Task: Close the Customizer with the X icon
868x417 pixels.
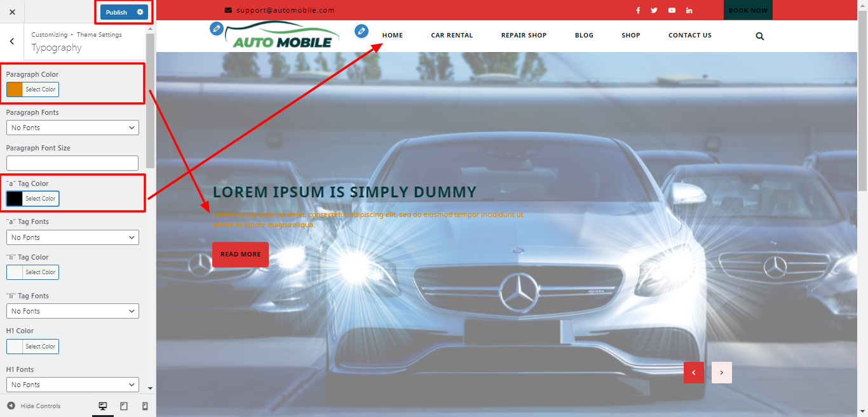Action: click(12, 12)
